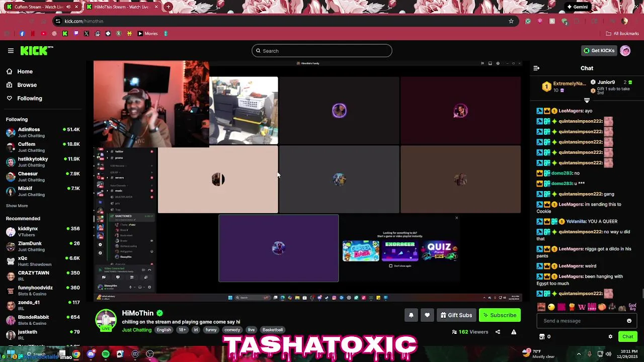Show hidden system tray icons
The image size is (644, 362).
click(x=579, y=354)
